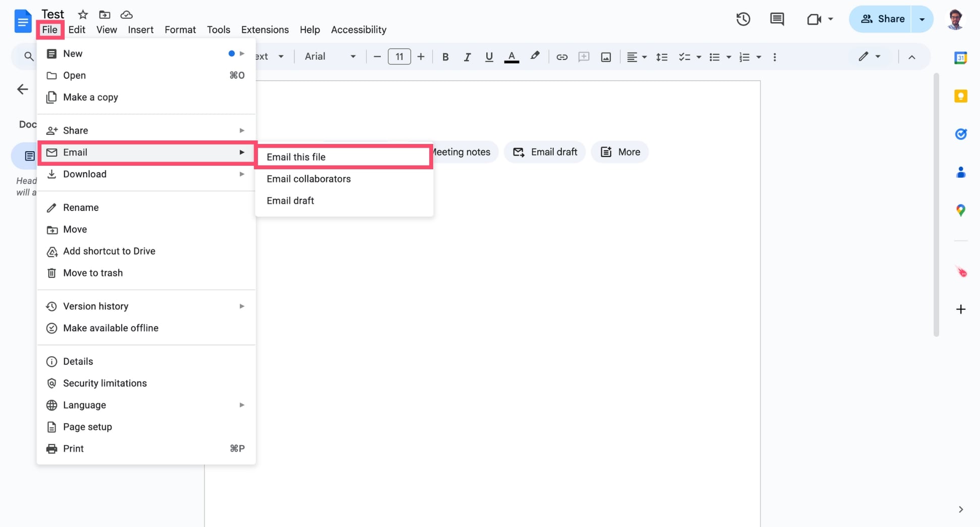Insert Meeting notes building block
Viewport: 980px width, 527px height.
[x=460, y=152]
